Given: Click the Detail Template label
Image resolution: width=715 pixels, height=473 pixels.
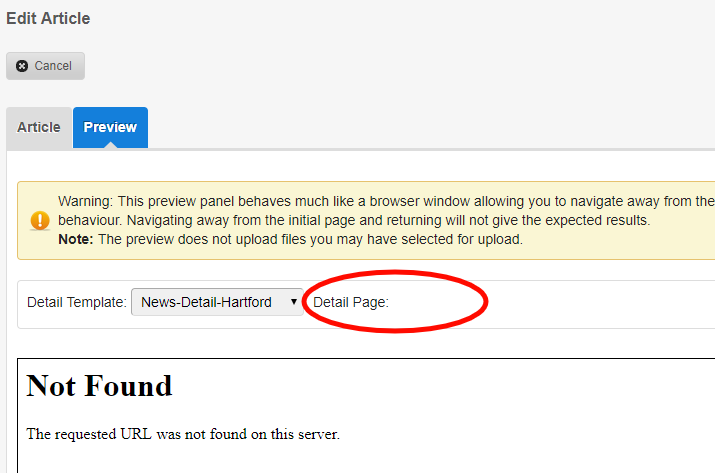Looking at the screenshot, I should coord(77,302).
